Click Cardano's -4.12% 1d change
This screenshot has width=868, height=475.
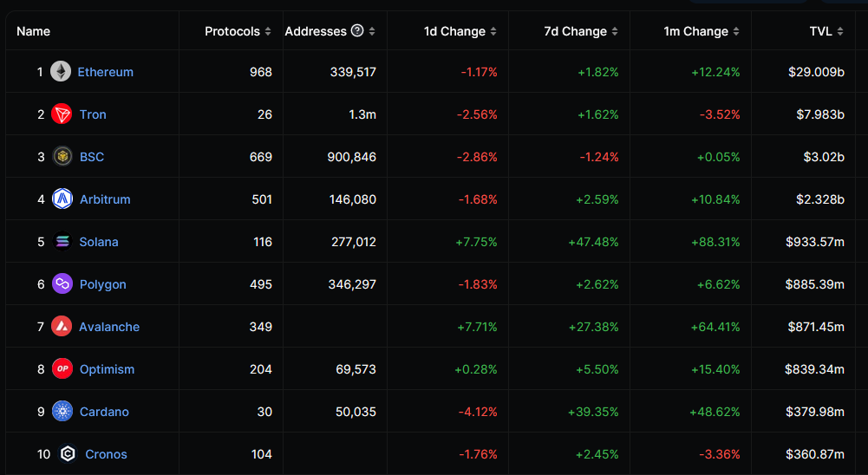[x=478, y=412]
